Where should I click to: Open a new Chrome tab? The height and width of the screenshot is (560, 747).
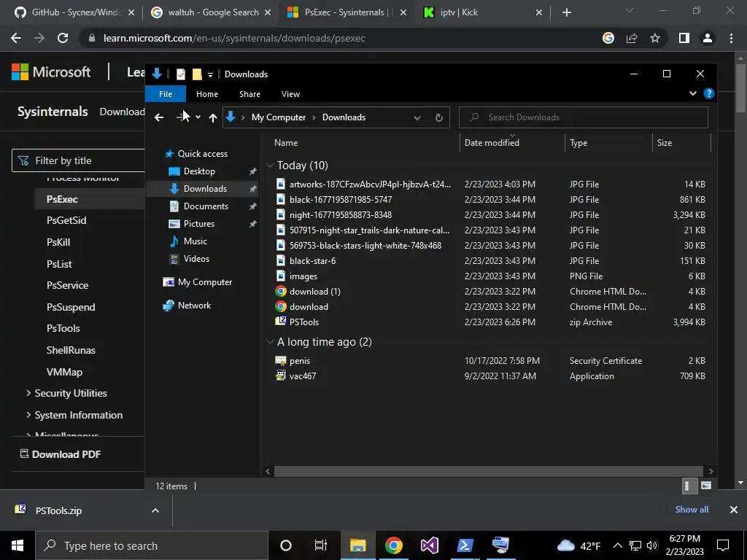(566, 12)
